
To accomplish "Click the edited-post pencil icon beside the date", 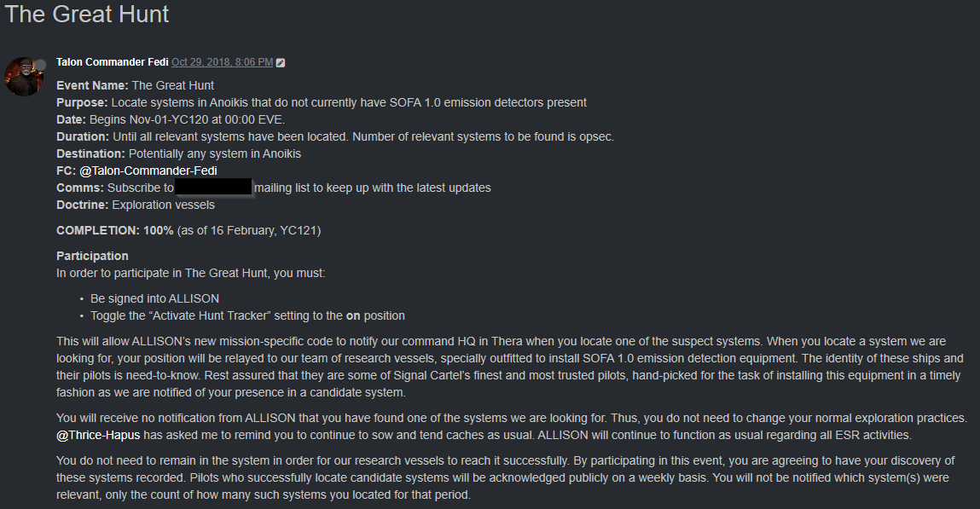I will pos(281,62).
